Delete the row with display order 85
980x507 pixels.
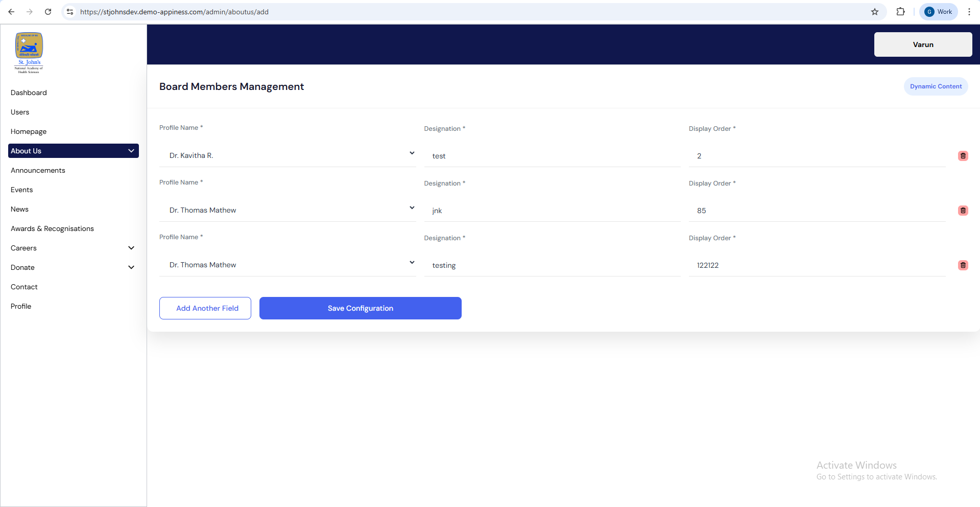(963, 211)
